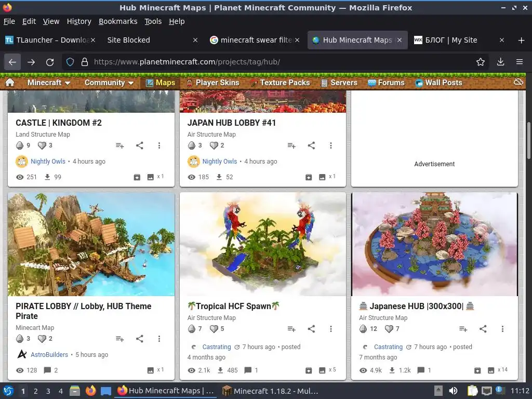
Task: Open the Forums section
Action: [387, 83]
